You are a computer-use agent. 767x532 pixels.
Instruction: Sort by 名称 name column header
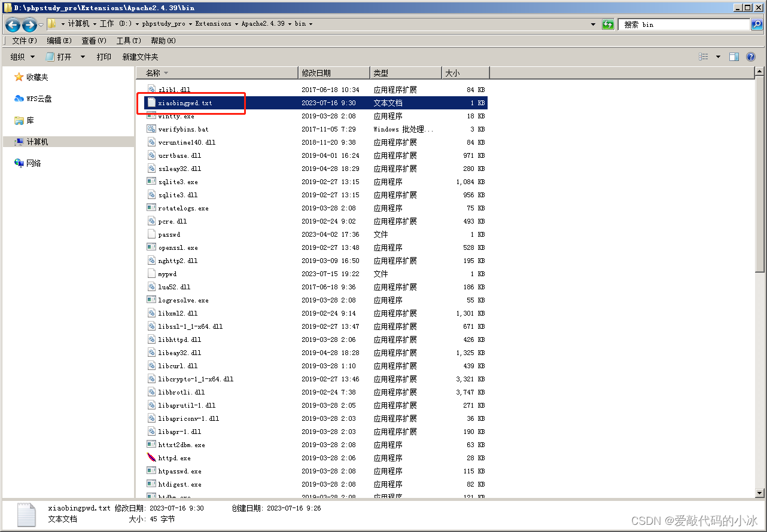coord(217,73)
